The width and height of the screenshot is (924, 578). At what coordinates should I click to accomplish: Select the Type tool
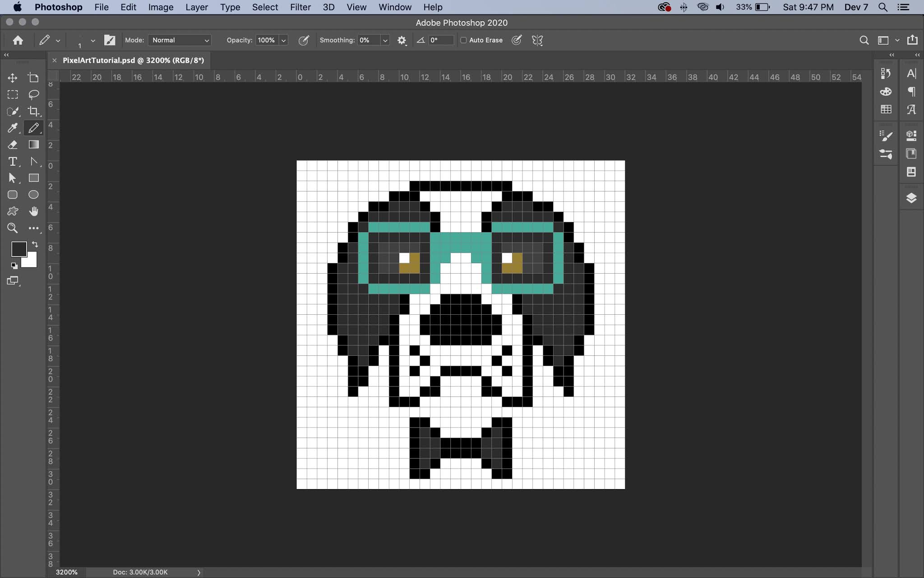click(13, 161)
